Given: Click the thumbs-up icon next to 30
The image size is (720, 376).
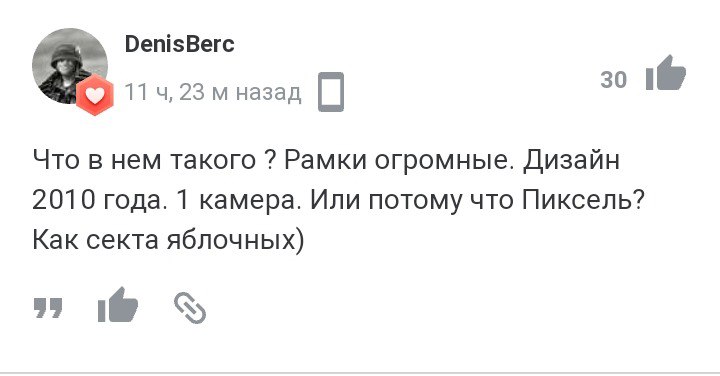Looking at the screenshot, I should click(665, 73).
